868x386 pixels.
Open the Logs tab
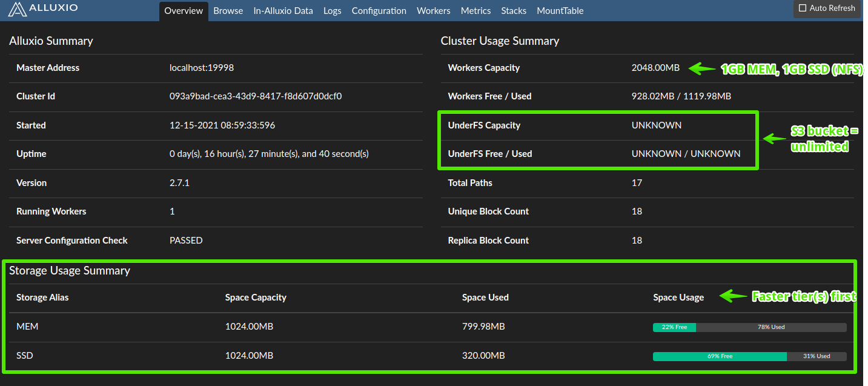click(333, 11)
